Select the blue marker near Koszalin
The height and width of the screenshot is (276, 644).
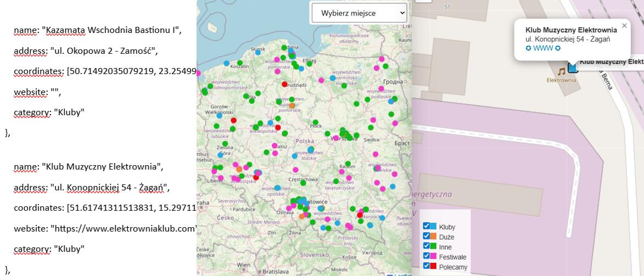(226, 63)
